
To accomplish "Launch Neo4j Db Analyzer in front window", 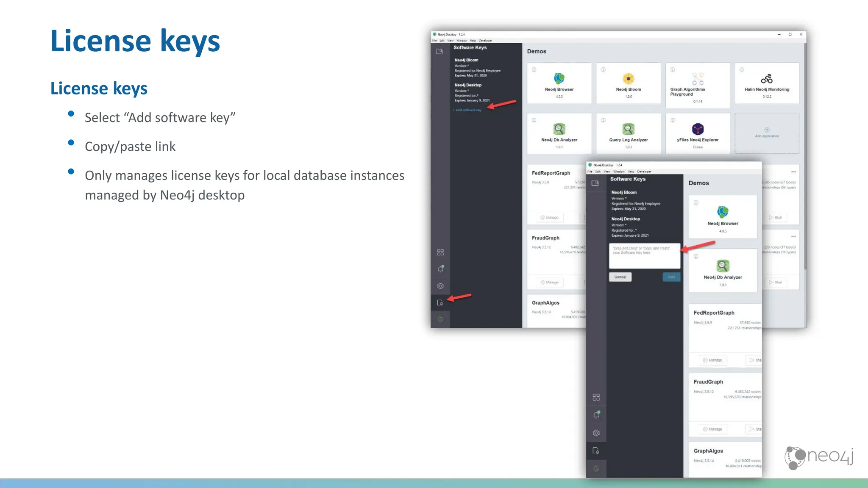I will click(723, 271).
